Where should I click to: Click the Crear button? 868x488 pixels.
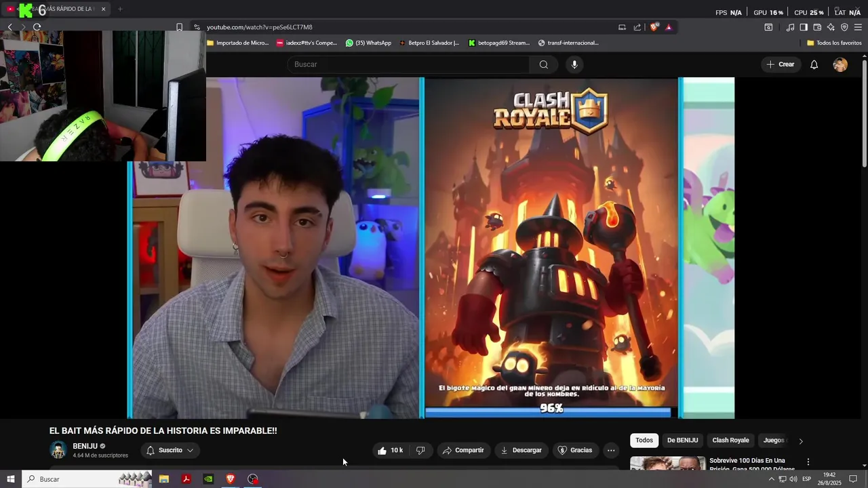click(x=781, y=64)
